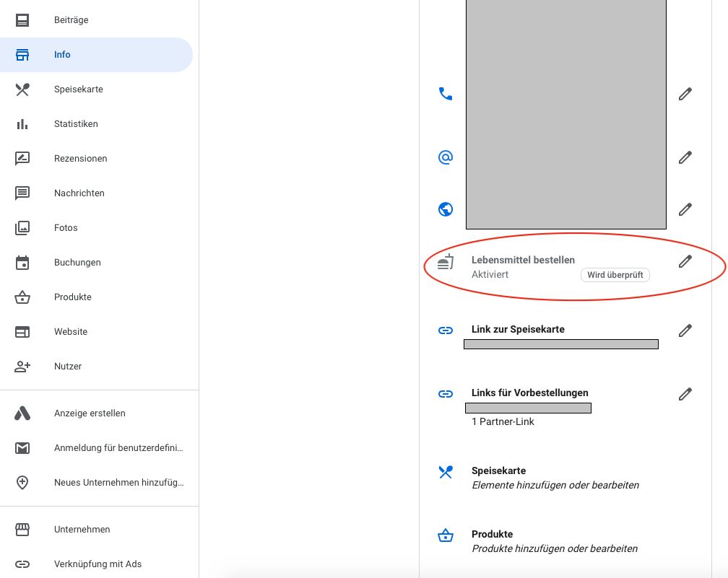Edit Links für Vorbestellungen pencil icon
Image resolution: width=728 pixels, height=578 pixels.
click(685, 394)
